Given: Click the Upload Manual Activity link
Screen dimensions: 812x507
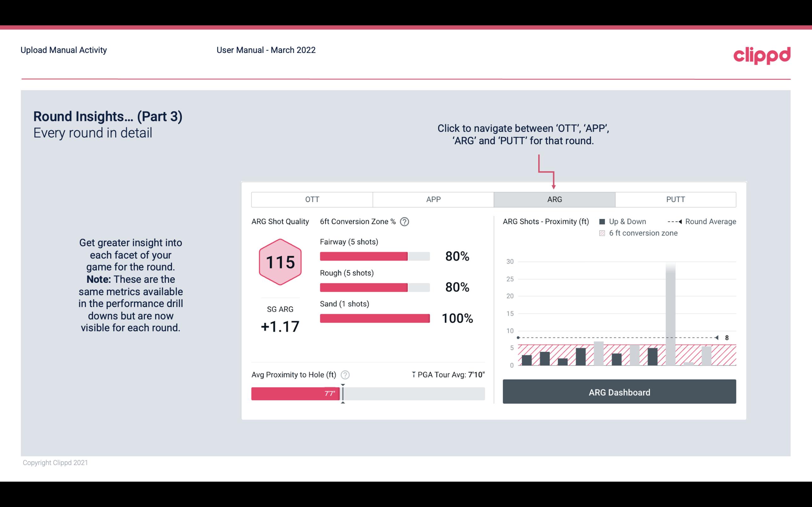Looking at the screenshot, I should pyautogui.click(x=63, y=50).
